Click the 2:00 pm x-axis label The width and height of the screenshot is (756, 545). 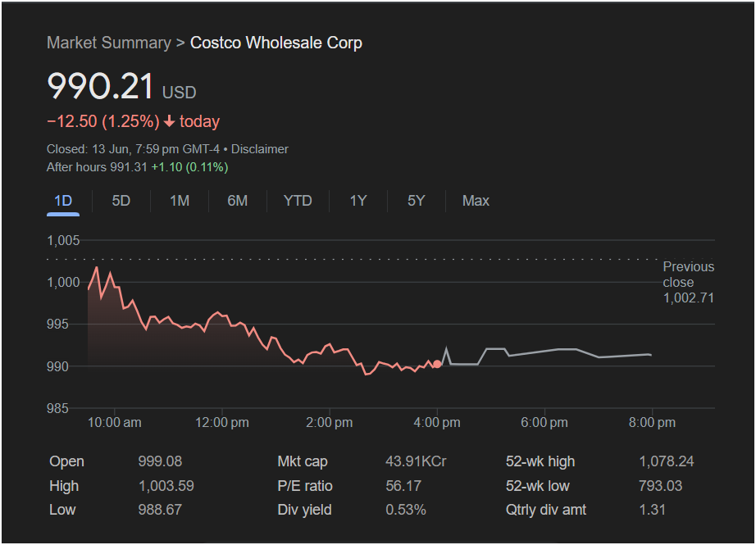(330, 423)
